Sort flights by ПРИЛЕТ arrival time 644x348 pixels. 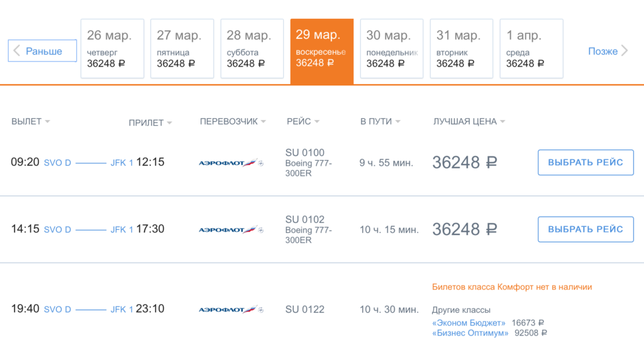150,122
